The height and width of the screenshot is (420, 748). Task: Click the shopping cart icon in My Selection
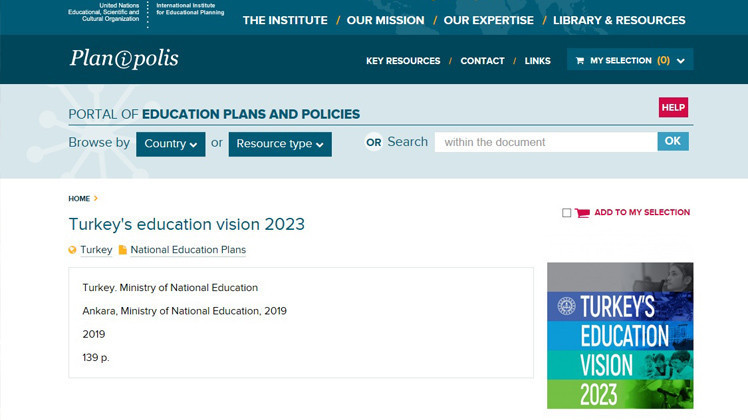(x=579, y=61)
